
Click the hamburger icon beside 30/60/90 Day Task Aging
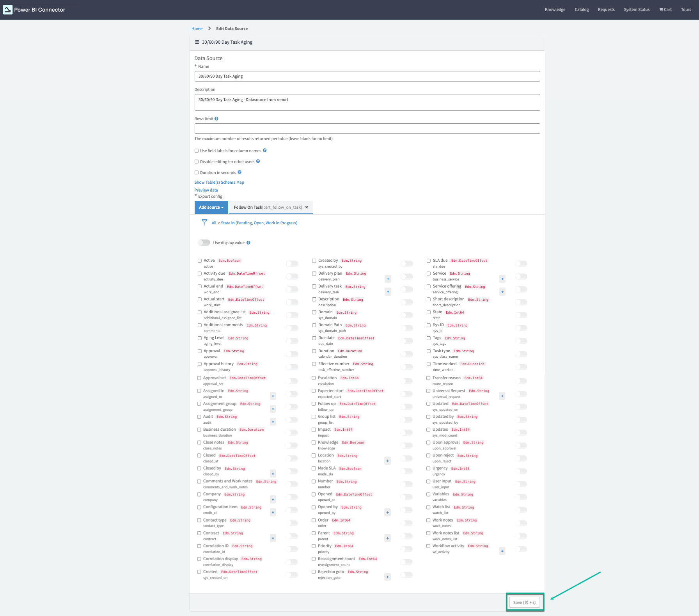197,42
